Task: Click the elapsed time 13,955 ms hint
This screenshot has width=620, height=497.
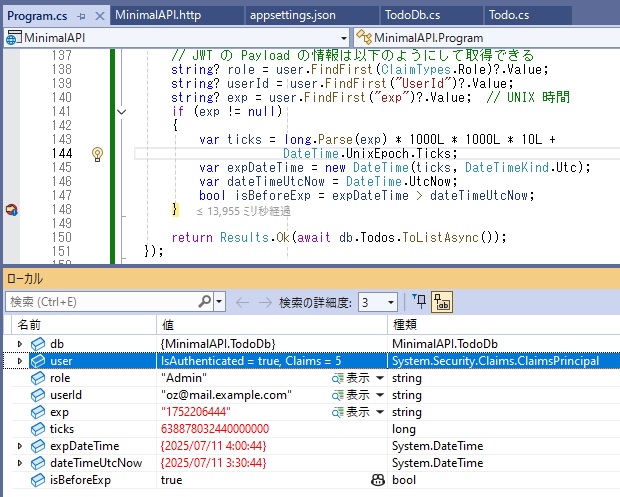Action: (244, 212)
